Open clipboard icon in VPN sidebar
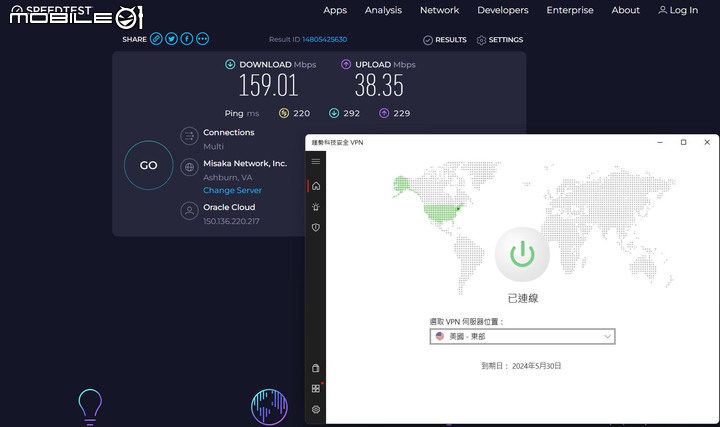Viewport: 720px width, 427px height. (x=316, y=368)
